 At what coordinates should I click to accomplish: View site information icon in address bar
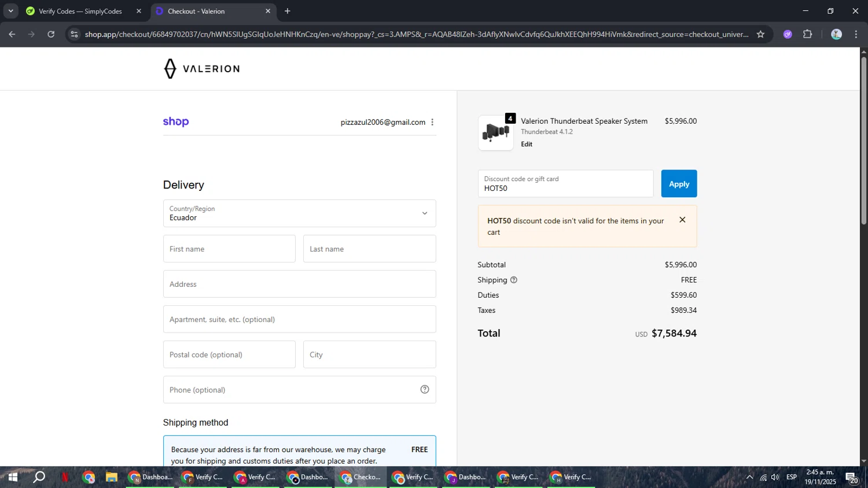(74, 34)
